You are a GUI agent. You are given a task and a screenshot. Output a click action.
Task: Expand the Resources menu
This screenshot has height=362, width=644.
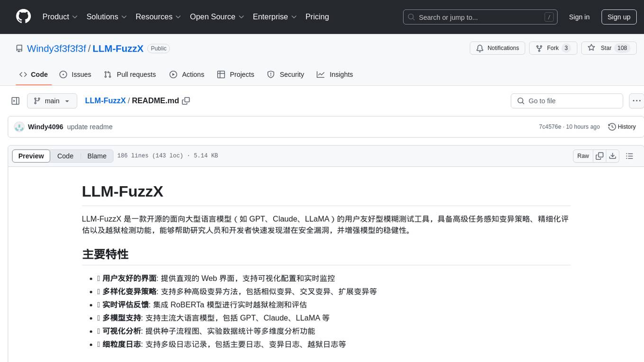[x=158, y=17]
